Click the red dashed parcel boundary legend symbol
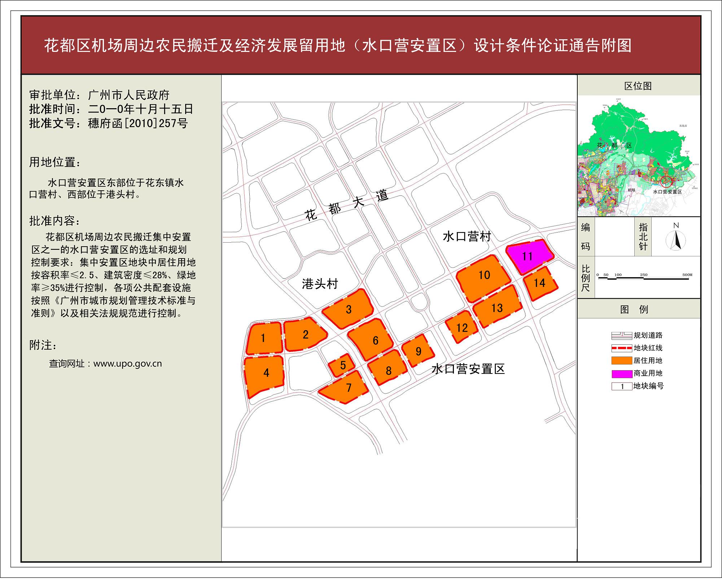722x588 pixels. (621, 348)
